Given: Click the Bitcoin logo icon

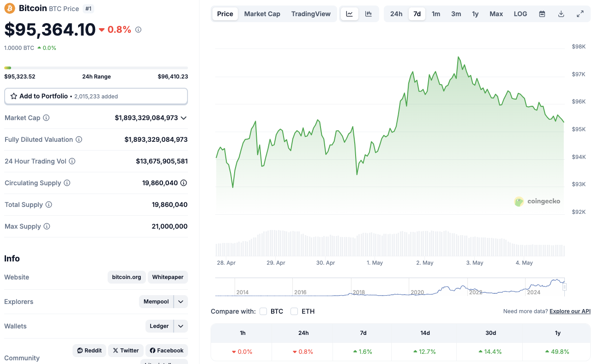Looking at the screenshot, I should tap(10, 8).
